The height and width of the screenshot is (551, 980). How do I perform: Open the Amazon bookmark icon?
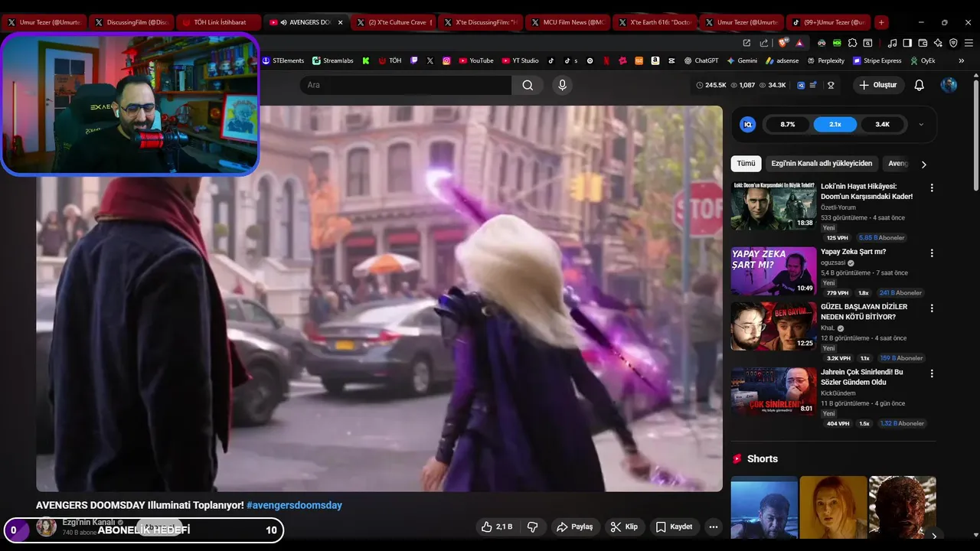[x=655, y=60]
